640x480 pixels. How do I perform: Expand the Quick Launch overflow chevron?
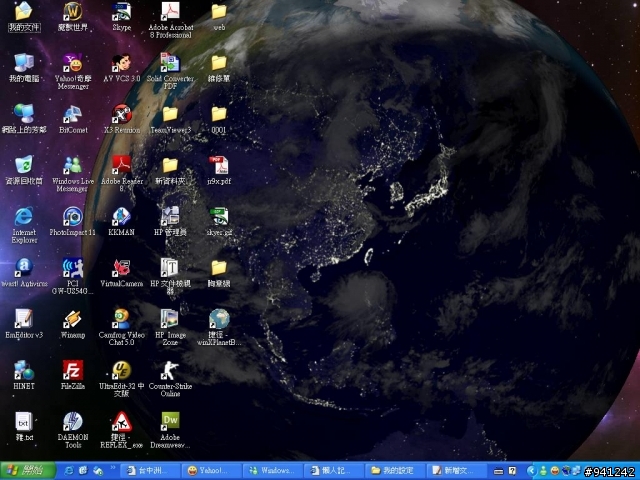(x=113, y=468)
